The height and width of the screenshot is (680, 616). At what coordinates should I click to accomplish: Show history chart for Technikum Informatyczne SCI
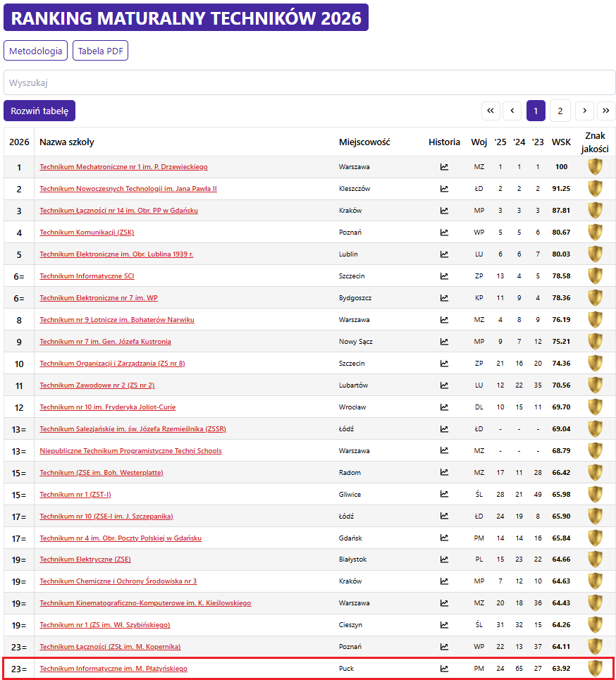pos(444,276)
